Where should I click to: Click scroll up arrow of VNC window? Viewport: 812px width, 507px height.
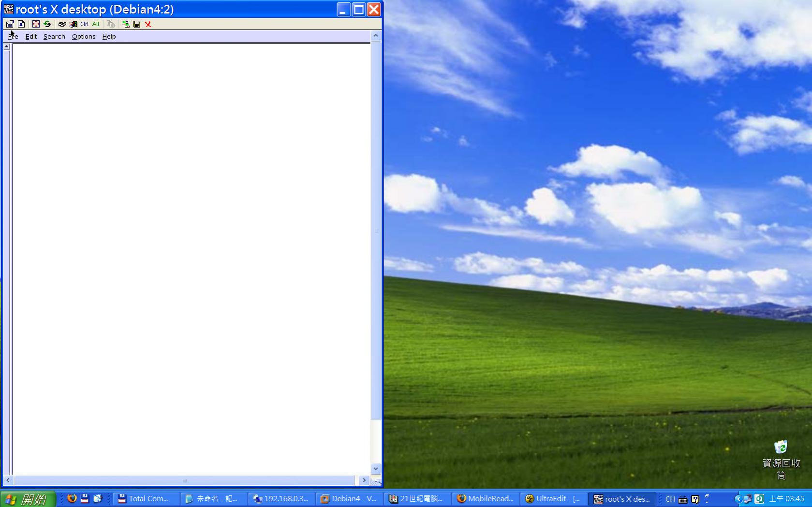coord(376,36)
